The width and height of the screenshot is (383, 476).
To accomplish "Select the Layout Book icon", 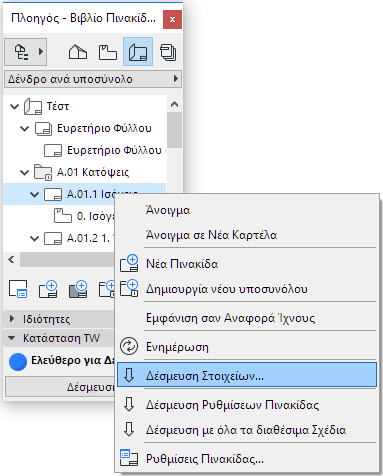I will click(138, 52).
